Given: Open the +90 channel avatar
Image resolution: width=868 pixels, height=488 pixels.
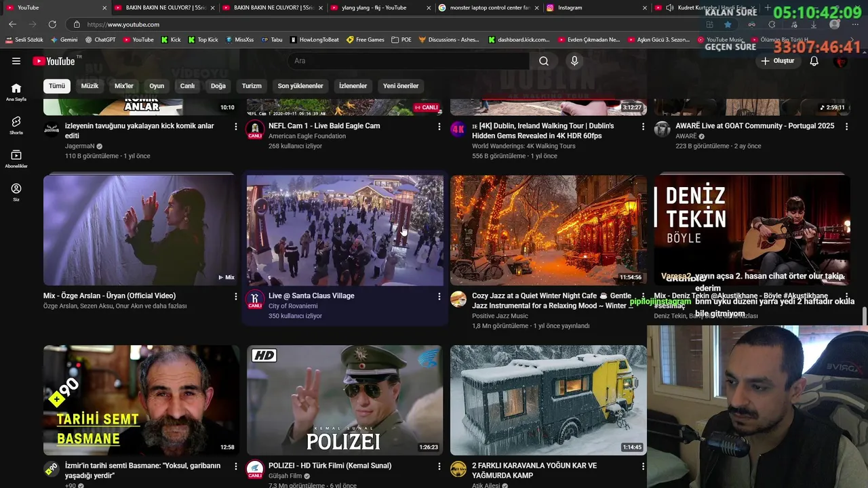Looking at the screenshot, I should tap(52, 470).
